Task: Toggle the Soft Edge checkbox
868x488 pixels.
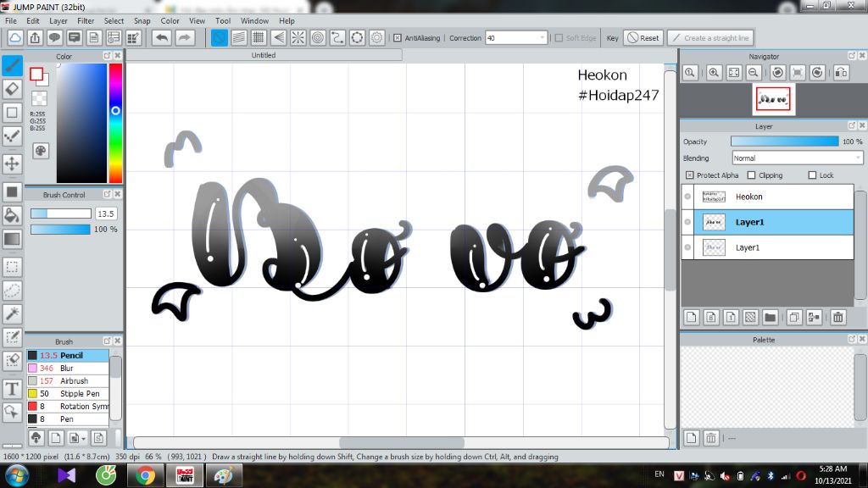Action: point(559,37)
